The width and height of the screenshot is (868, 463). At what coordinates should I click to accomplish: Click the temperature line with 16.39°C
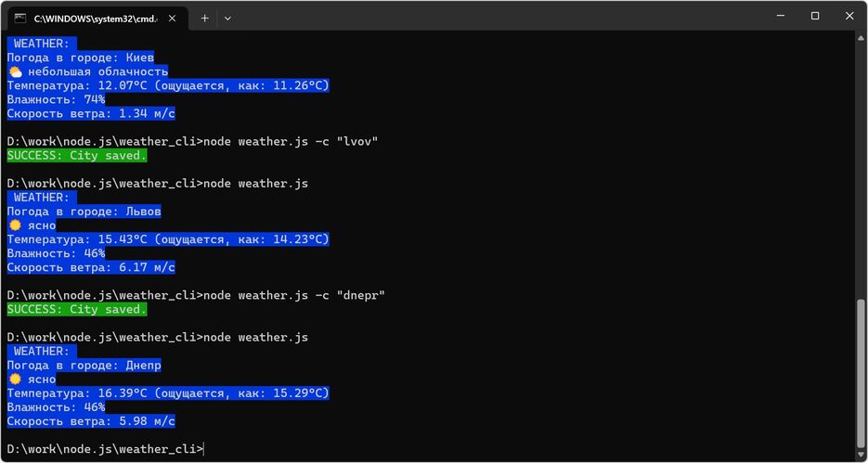(168, 393)
